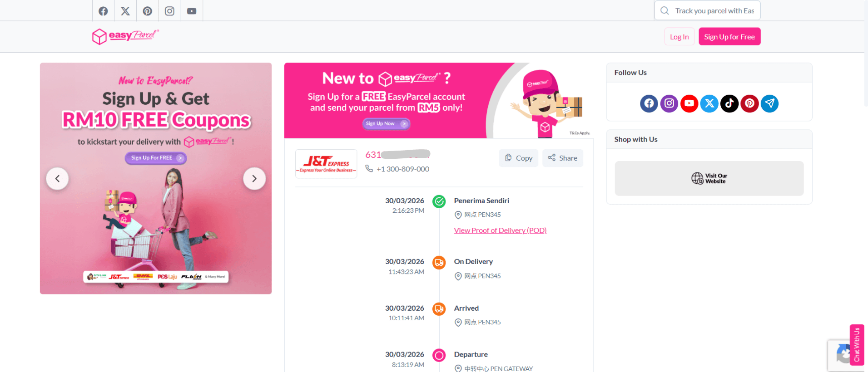Image resolution: width=868 pixels, height=372 pixels.
Task: Open X in Follow Us panel
Action: [709, 103]
